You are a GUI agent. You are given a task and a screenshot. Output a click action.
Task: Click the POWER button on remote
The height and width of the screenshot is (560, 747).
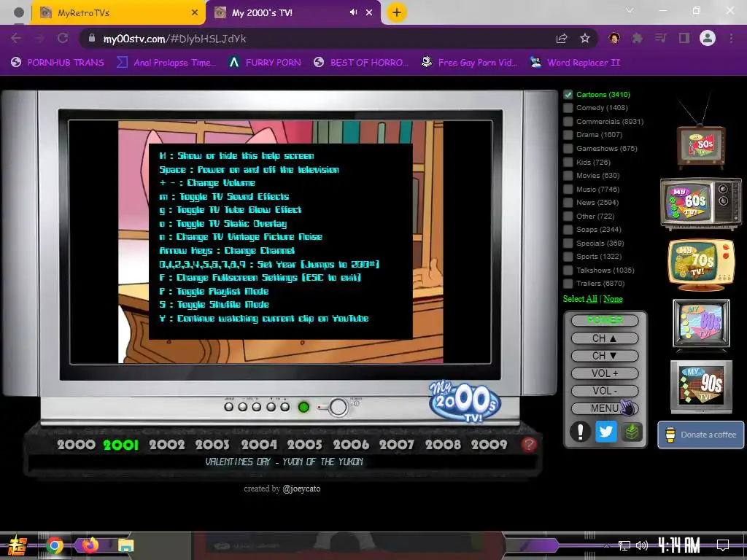(x=605, y=320)
